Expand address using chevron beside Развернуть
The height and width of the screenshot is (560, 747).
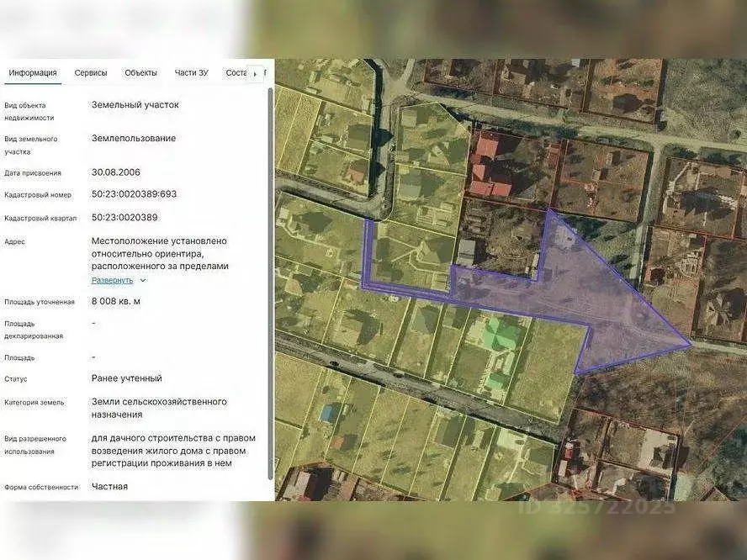tap(143, 281)
